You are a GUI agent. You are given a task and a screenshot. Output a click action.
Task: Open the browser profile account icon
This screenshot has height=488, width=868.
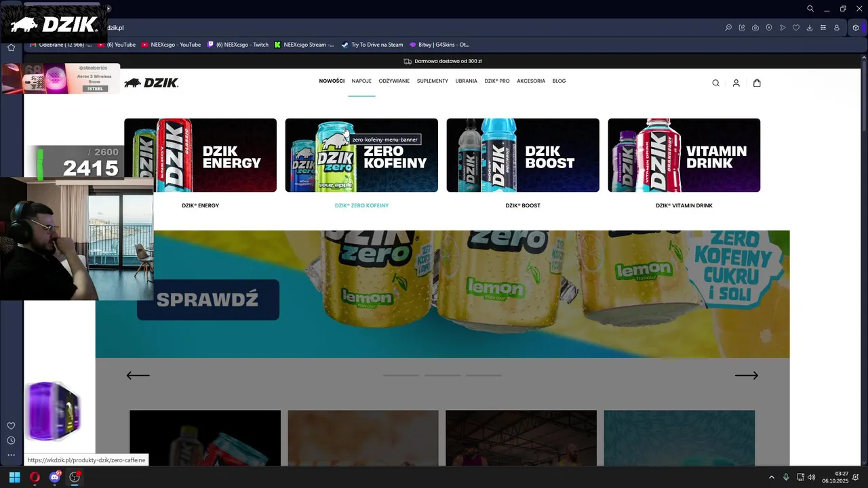pos(837,28)
